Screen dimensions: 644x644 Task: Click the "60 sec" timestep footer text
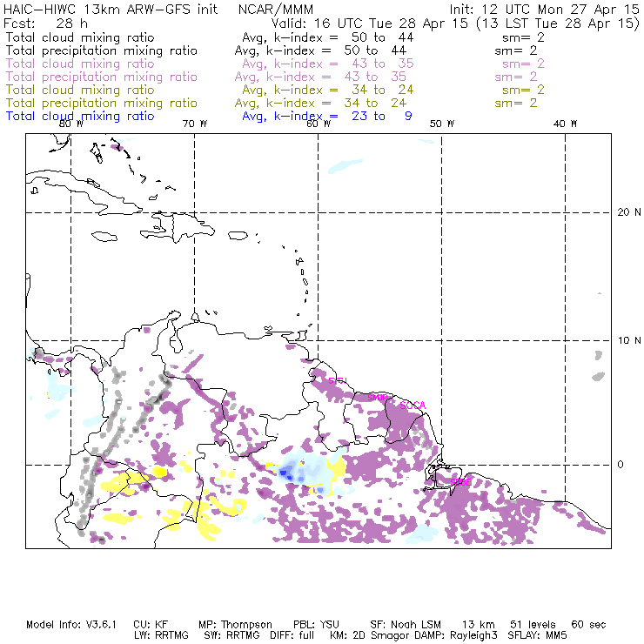click(x=588, y=625)
